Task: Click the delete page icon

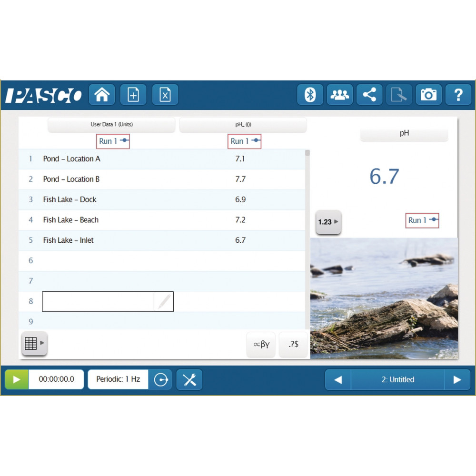Action: [x=165, y=95]
